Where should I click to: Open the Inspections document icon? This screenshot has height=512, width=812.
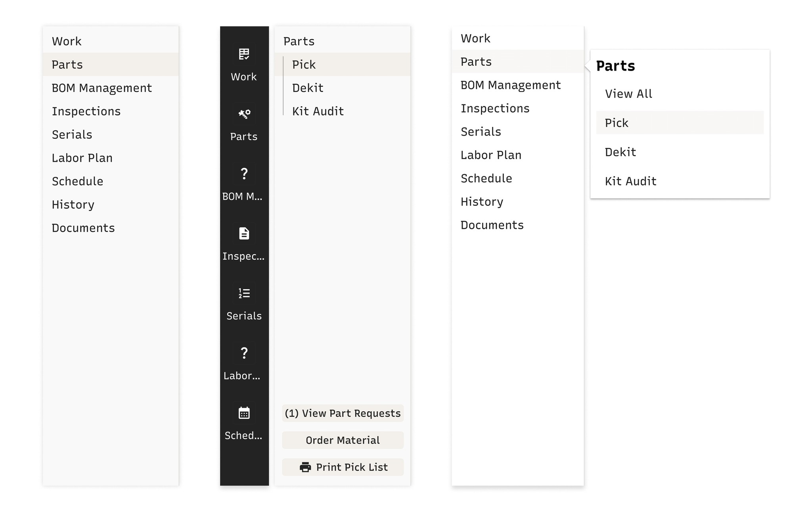click(x=244, y=234)
